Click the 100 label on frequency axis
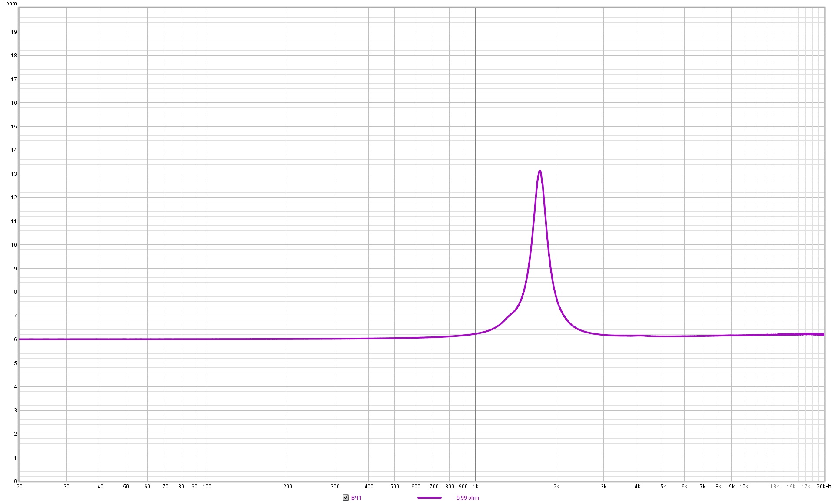The height and width of the screenshot is (504, 834). click(x=207, y=487)
